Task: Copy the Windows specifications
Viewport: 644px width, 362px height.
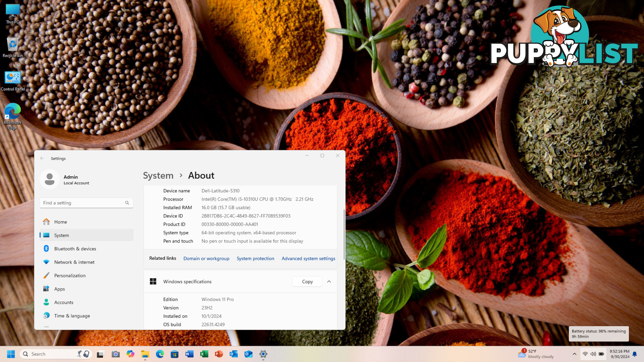Action: click(x=307, y=282)
